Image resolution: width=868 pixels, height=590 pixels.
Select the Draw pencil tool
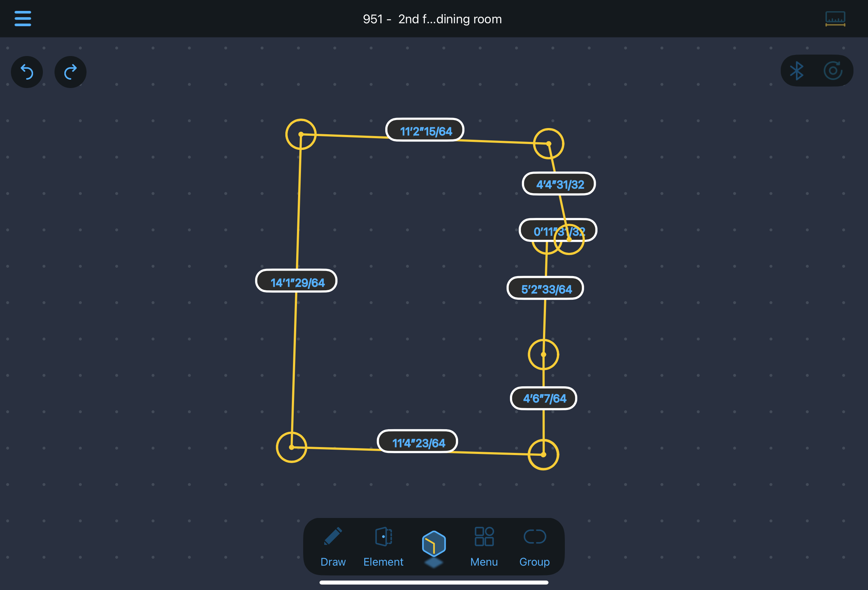pyautogui.click(x=333, y=546)
